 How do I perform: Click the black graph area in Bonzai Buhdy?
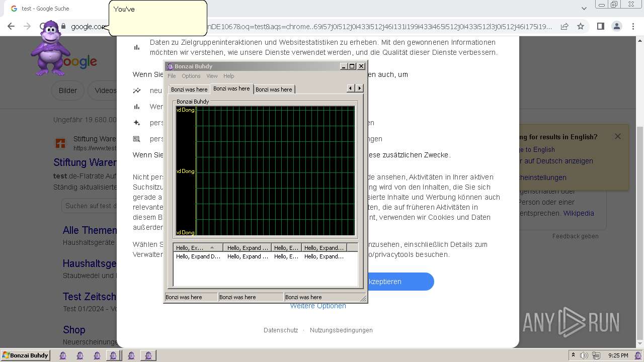pos(265,170)
